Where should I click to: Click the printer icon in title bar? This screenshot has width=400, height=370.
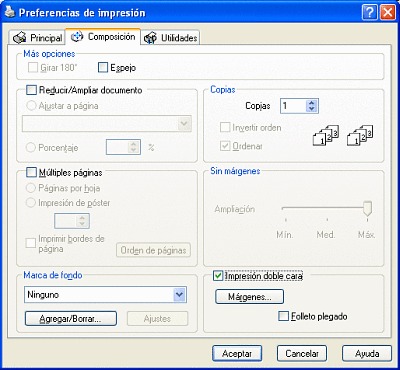[x=10, y=12]
